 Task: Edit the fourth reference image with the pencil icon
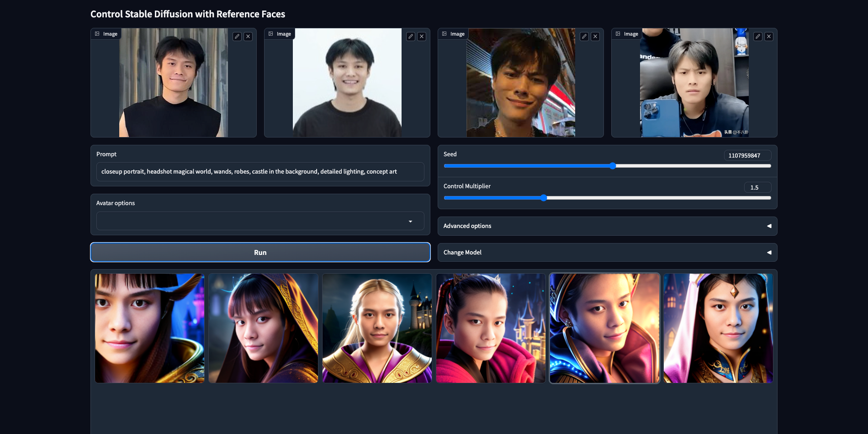(x=758, y=37)
